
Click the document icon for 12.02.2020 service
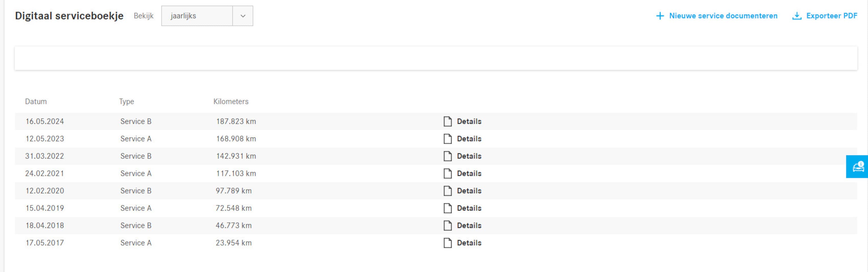pos(448,190)
